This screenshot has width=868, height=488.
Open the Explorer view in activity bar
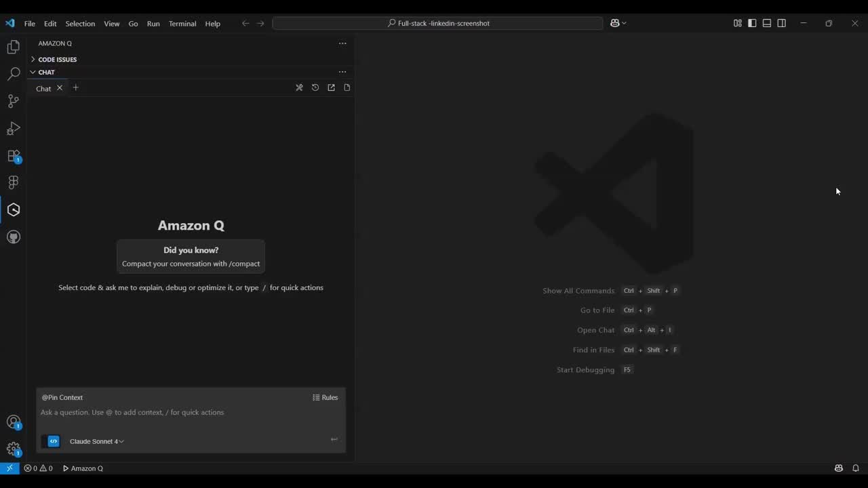(14, 47)
